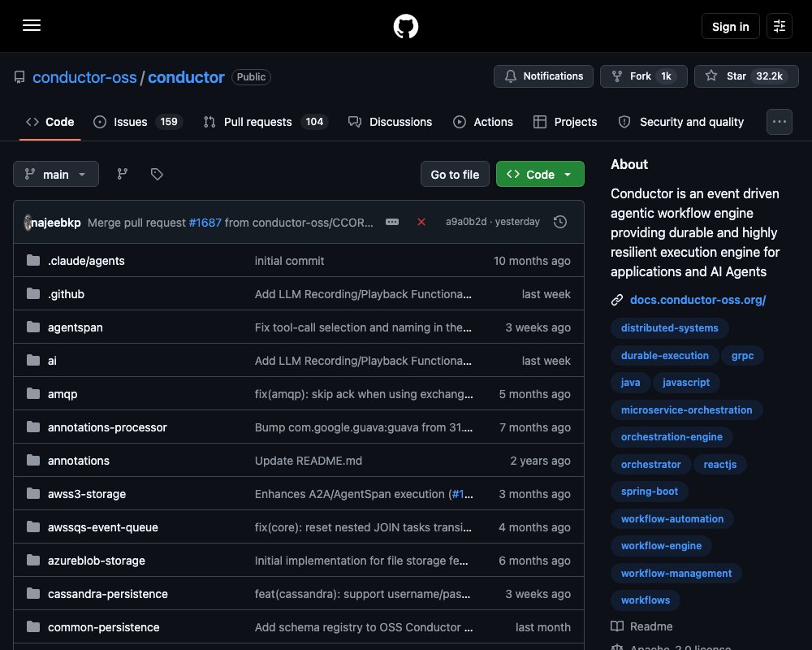Click the folder icon next to agentspan
Screen dimensions: 812x650
coord(33,327)
